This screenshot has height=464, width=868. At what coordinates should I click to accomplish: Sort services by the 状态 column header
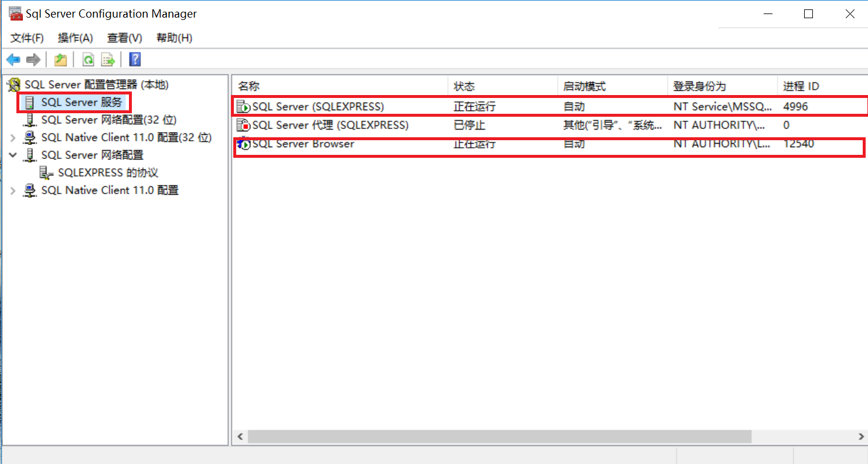click(502, 86)
